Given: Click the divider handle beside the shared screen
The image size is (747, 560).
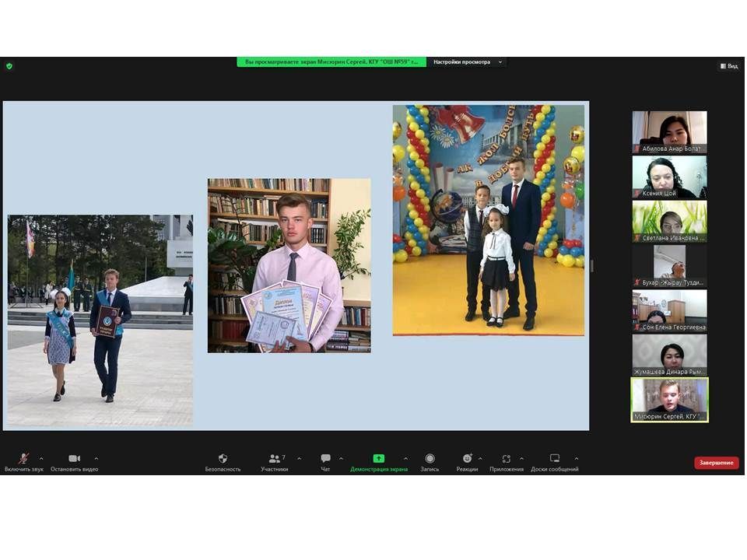Looking at the screenshot, I should tap(592, 266).
